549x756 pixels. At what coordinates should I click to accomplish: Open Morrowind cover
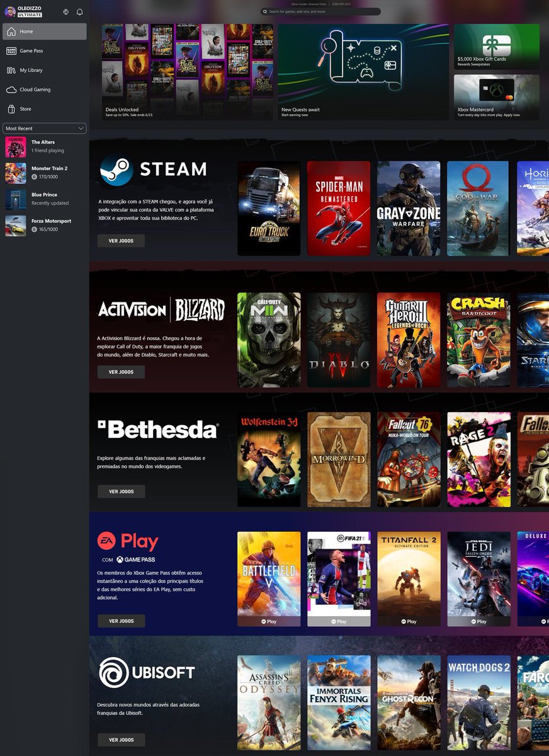point(339,460)
